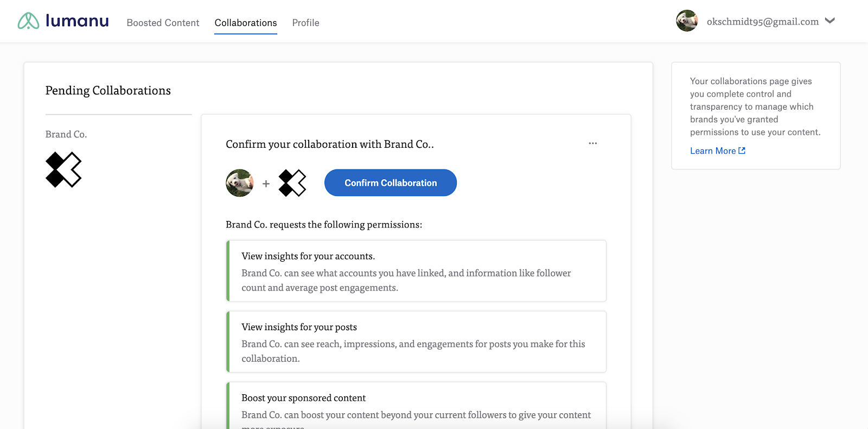Open the three-dot options menu for the collaboration

(x=592, y=143)
